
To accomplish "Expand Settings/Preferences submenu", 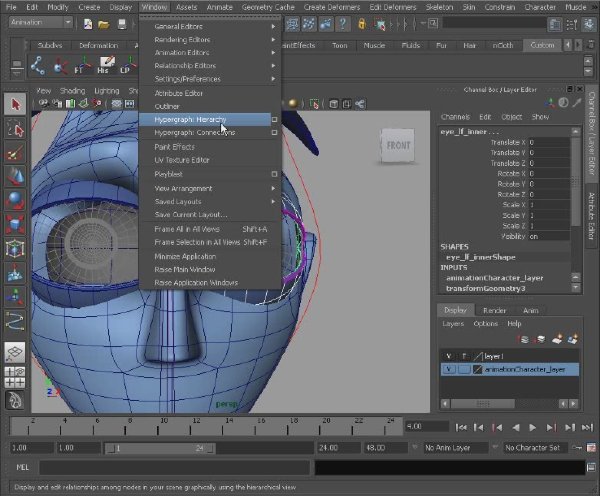I will coord(210,79).
